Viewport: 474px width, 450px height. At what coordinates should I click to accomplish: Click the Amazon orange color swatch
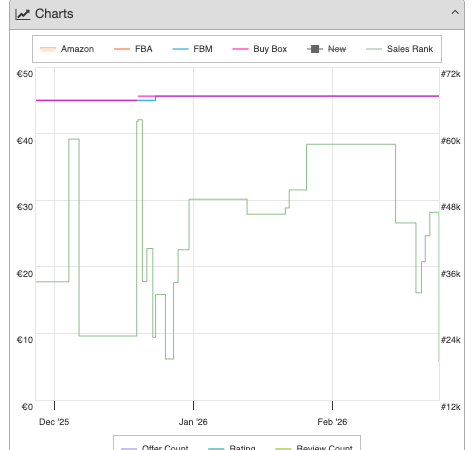48,49
